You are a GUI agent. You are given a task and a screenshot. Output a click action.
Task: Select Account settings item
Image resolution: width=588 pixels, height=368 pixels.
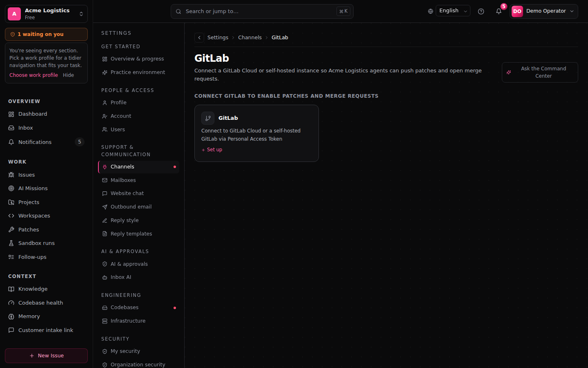[x=139, y=116]
